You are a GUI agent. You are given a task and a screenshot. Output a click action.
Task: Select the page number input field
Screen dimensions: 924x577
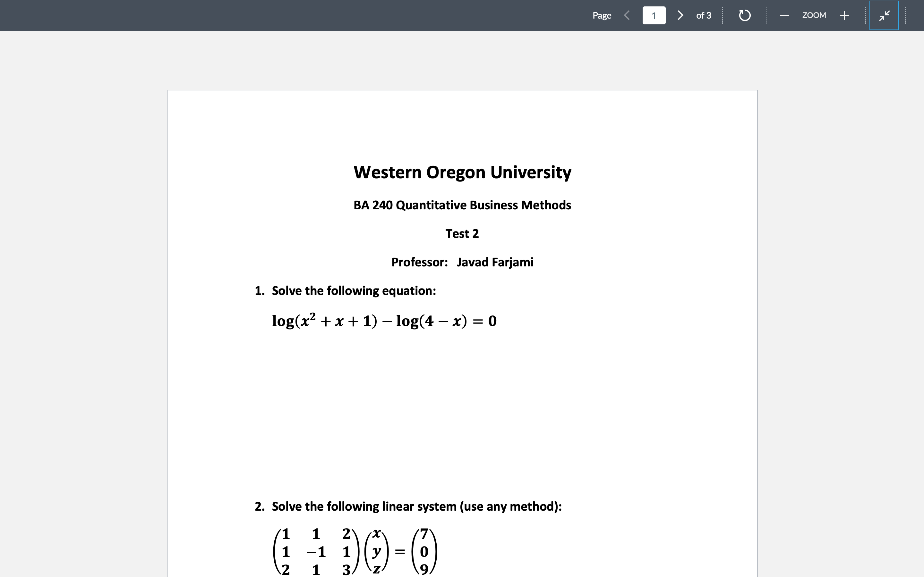(654, 15)
